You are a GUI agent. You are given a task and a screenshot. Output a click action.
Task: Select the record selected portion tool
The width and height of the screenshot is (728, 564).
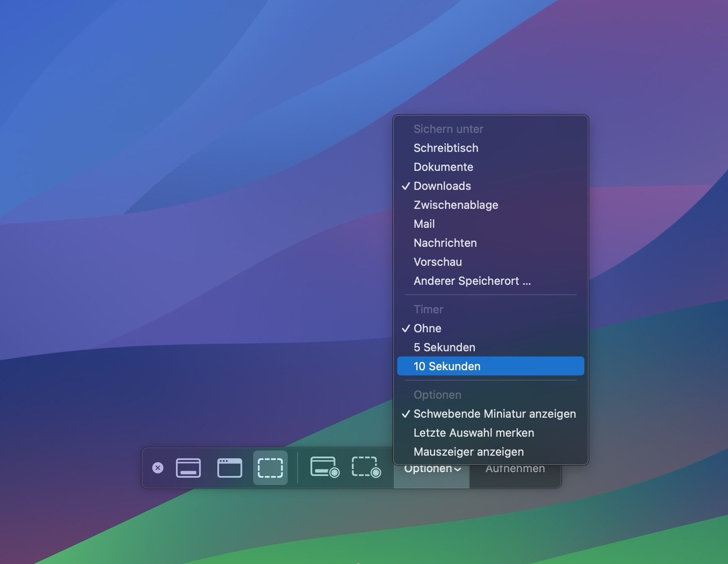coord(366,468)
